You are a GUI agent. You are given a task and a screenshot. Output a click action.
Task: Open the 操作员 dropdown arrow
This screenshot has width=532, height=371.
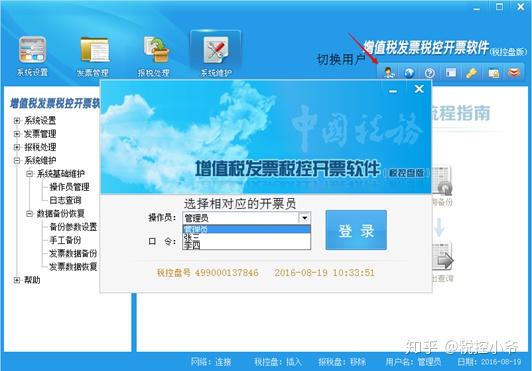pos(304,218)
